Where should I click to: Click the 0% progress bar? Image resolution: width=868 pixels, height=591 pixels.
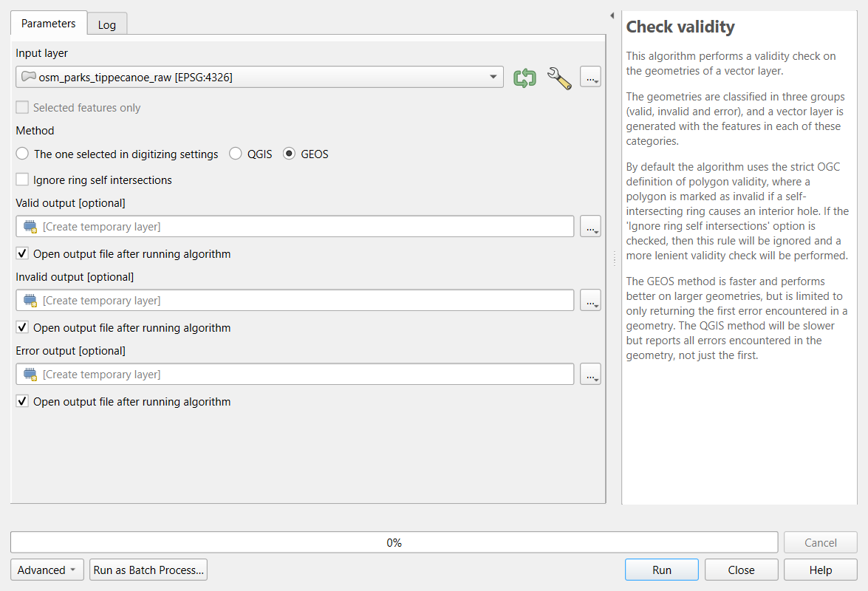[x=394, y=542]
